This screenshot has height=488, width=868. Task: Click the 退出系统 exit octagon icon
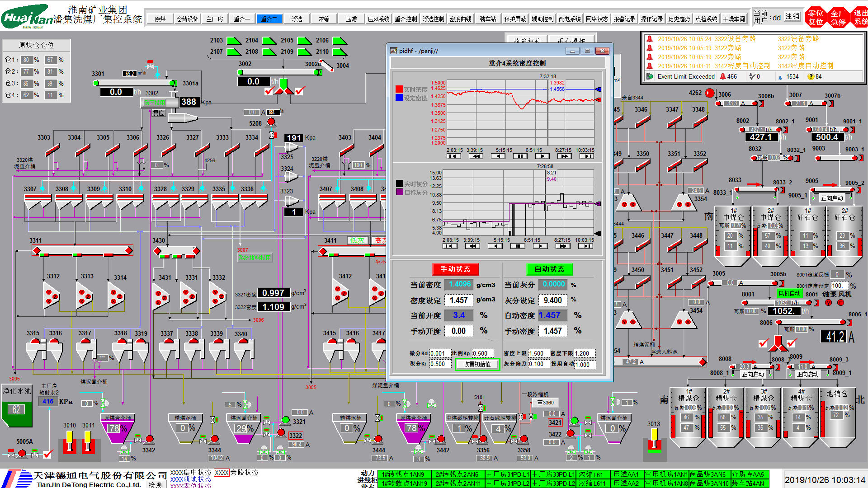tap(859, 17)
